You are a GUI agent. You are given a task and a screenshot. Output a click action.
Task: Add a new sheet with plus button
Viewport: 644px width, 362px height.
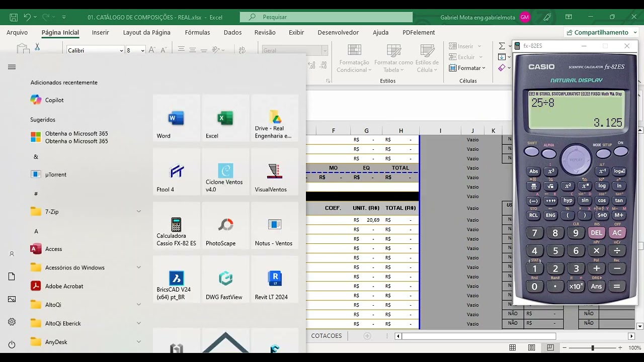pos(367,336)
